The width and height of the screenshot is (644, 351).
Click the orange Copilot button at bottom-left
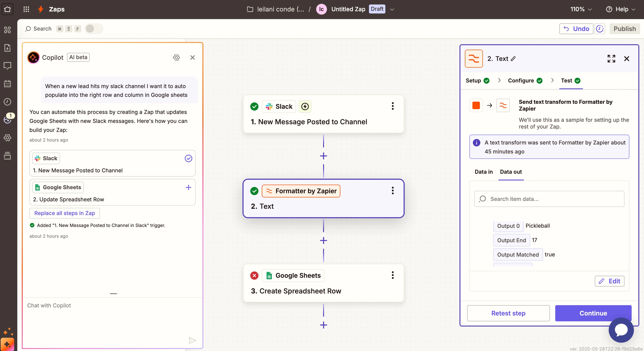coord(7,344)
